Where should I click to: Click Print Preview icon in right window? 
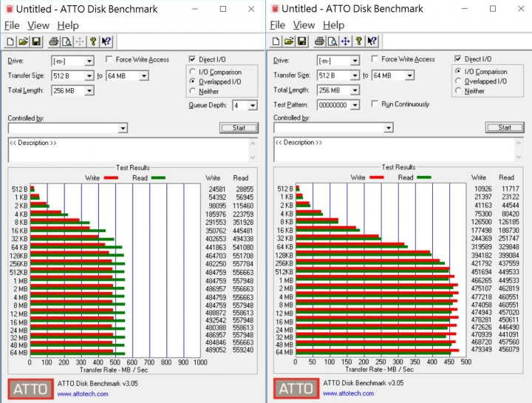[x=332, y=41]
